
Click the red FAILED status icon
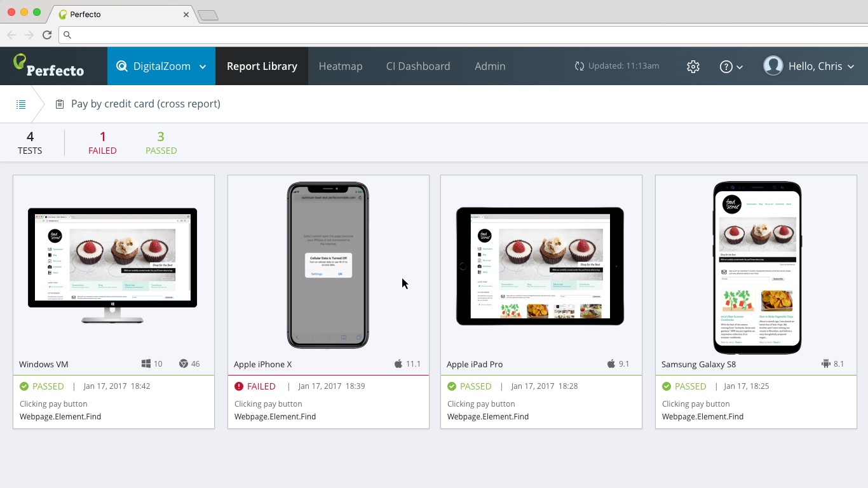pos(239,386)
